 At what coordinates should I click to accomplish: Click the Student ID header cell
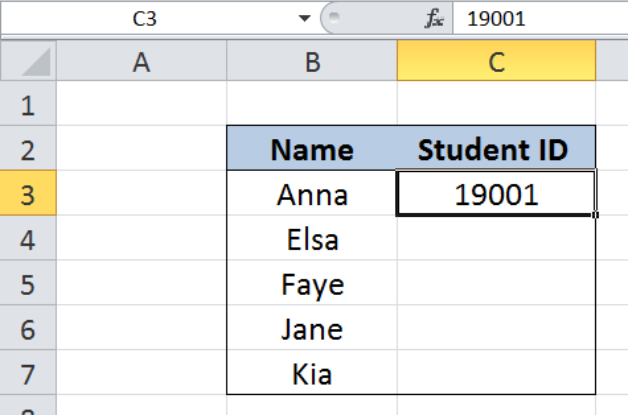tap(496, 149)
